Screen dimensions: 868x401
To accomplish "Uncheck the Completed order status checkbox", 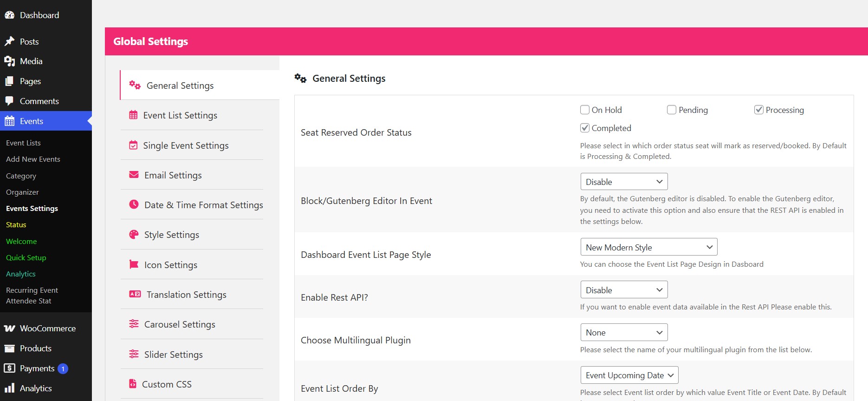I will click(x=585, y=128).
